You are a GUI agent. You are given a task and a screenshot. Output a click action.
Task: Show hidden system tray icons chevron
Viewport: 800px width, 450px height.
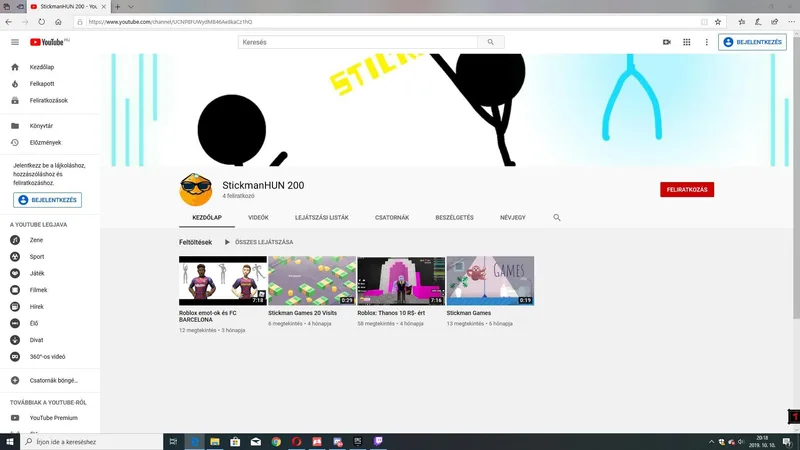[x=711, y=442]
